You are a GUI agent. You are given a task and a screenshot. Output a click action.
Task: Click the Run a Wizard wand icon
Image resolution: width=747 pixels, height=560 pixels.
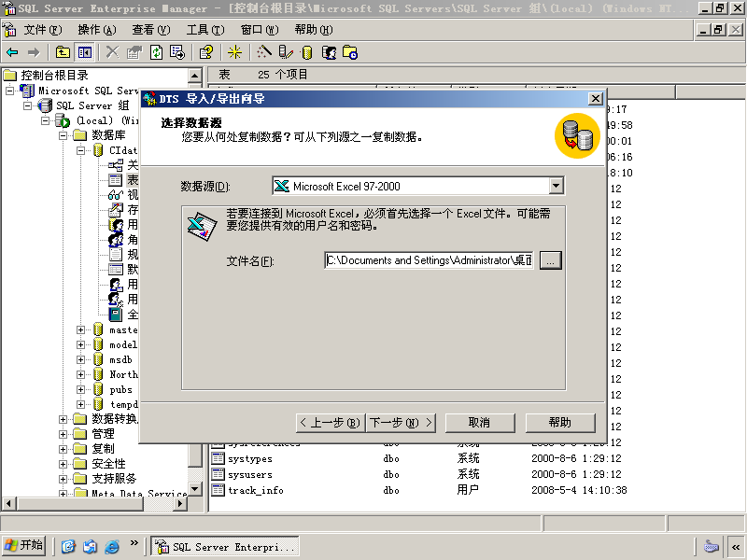[263, 52]
